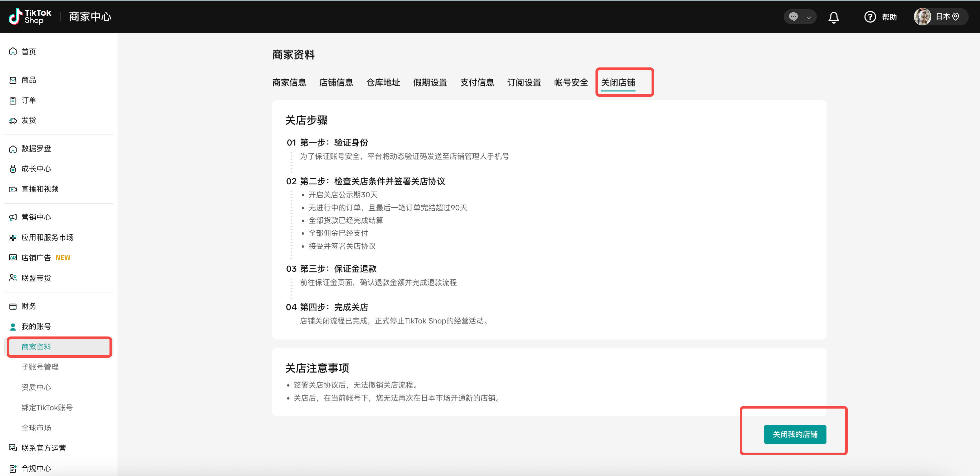Screen dimensions: 980x476
Task: Click the TikTok Shop logo
Action: point(30,16)
